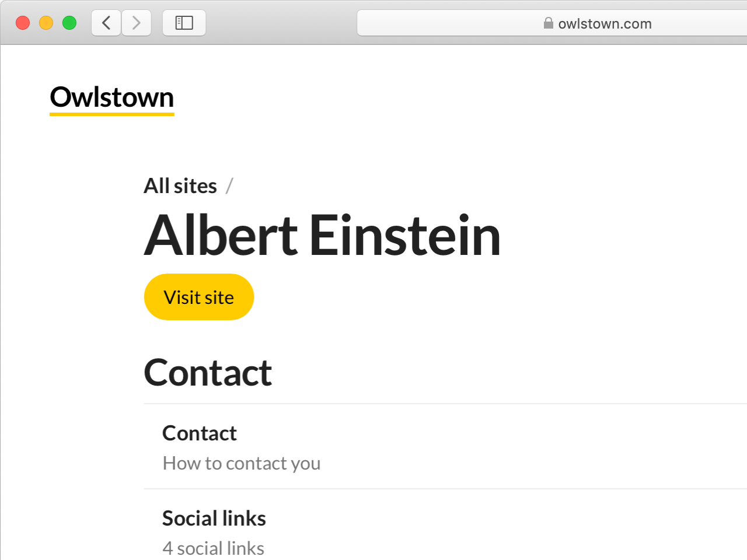
Task: Select the owlstown.com address text
Action: tap(605, 24)
